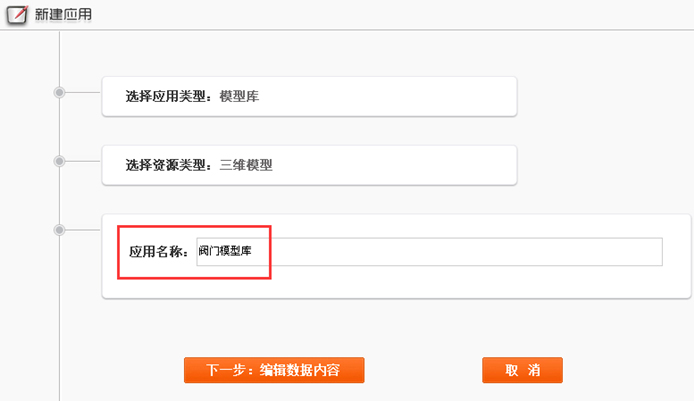Click the connector line before 选择应用类型 card
The image size is (694, 401).
[83, 93]
